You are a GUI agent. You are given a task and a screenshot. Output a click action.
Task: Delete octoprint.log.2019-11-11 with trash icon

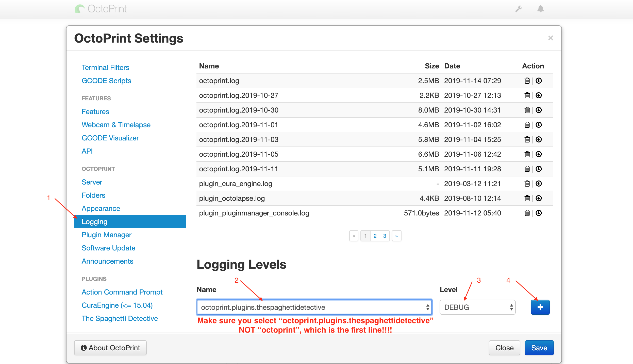pos(527,169)
